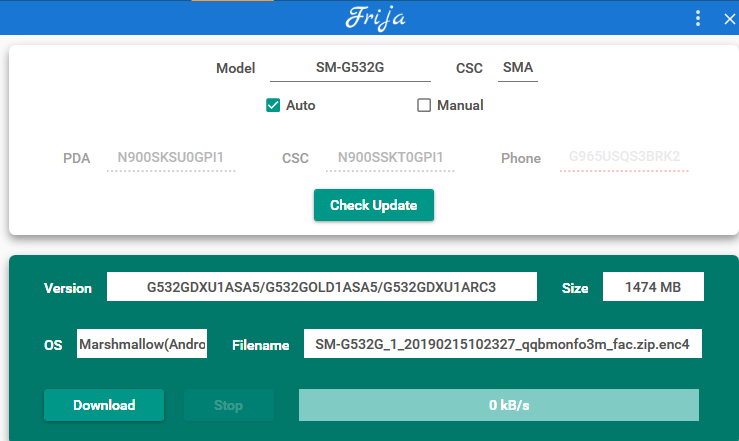
Task: Enable the Manual checkbox
Action: coord(424,105)
